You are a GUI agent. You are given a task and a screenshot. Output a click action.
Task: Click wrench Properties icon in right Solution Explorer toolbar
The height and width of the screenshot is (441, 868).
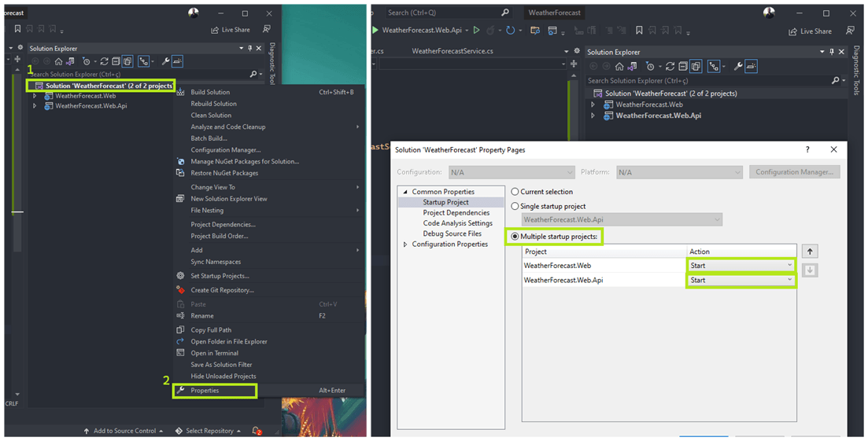pos(738,66)
